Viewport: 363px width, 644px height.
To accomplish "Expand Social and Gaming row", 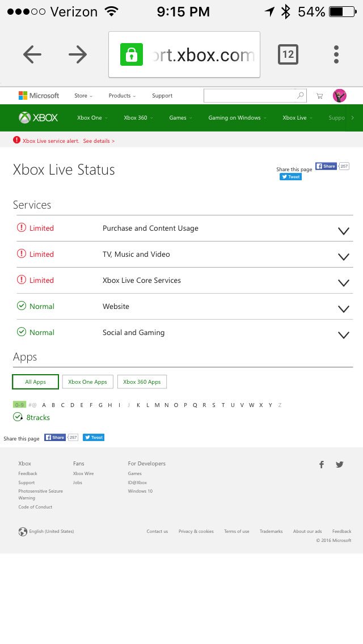I will coord(343,334).
